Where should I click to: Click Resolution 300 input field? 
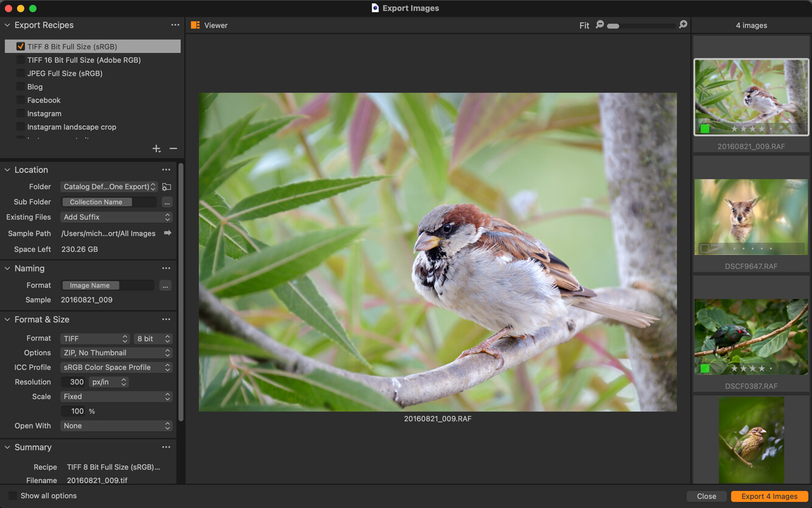coord(74,382)
